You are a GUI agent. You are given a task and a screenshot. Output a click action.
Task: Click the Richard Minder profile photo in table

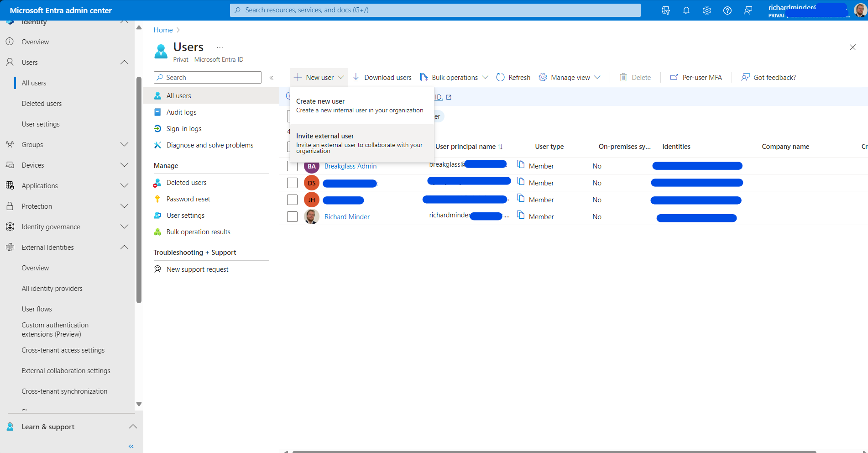tap(312, 217)
